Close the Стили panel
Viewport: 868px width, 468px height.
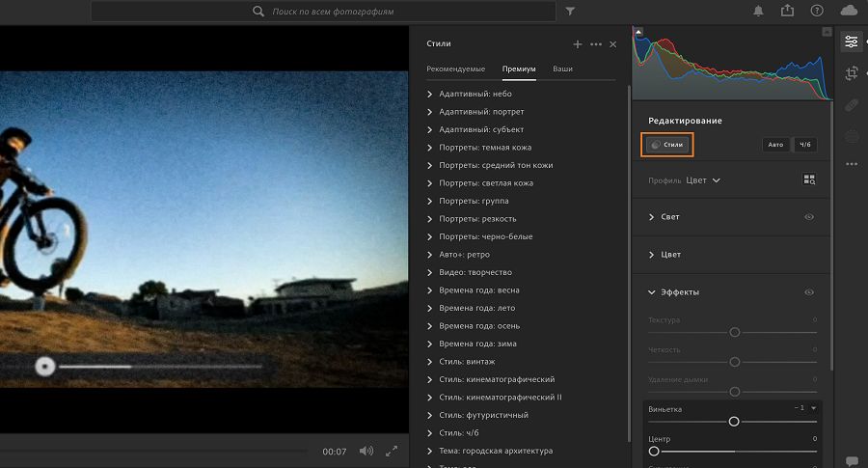click(x=612, y=44)
